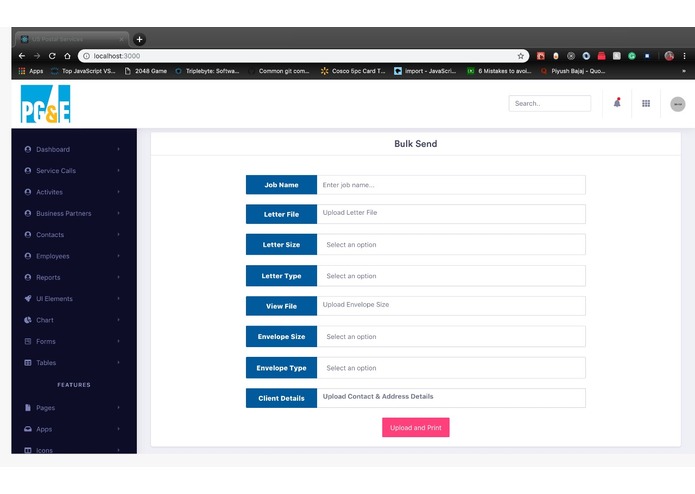Screen dimensions: 695x494
Task: Click the UI Elements rocket icon
Action: click(x=27, y=299)
